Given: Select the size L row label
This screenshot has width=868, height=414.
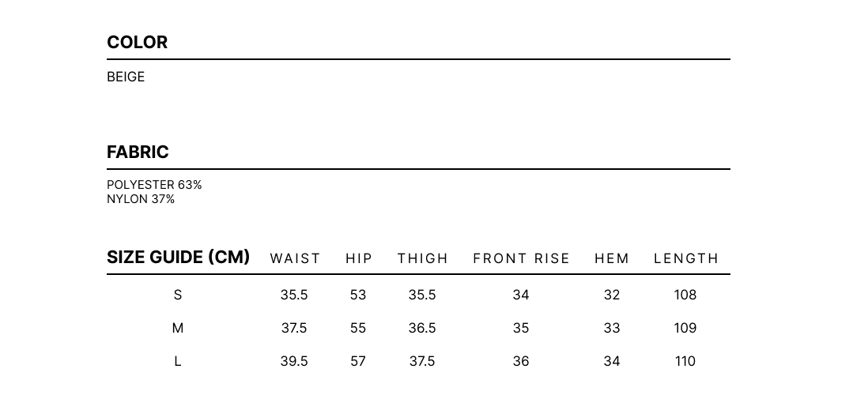Looking at the screenshot, I should tap(178, 361).
